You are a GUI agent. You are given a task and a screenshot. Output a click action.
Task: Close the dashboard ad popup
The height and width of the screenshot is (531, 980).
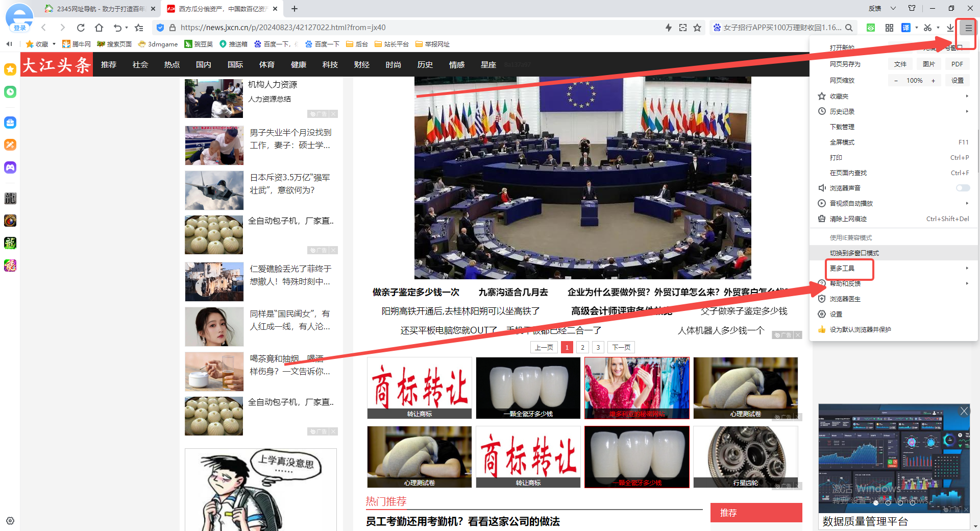click(964, 411)
